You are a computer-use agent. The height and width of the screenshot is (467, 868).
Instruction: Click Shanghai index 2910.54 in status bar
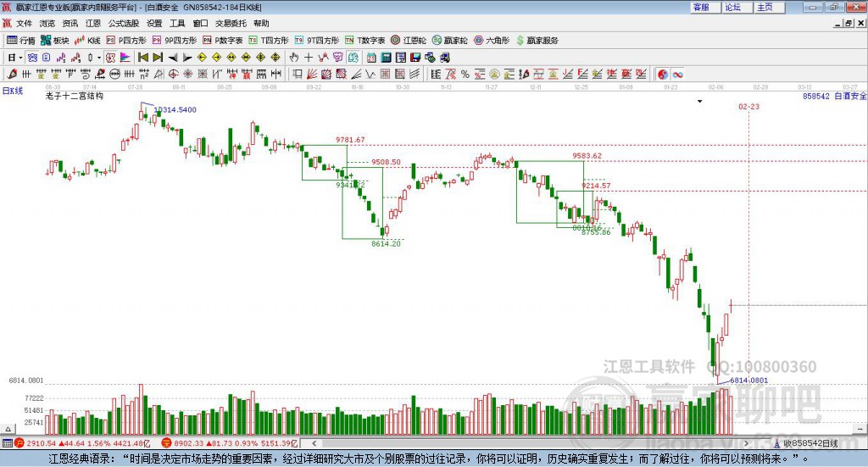(41, 443)
